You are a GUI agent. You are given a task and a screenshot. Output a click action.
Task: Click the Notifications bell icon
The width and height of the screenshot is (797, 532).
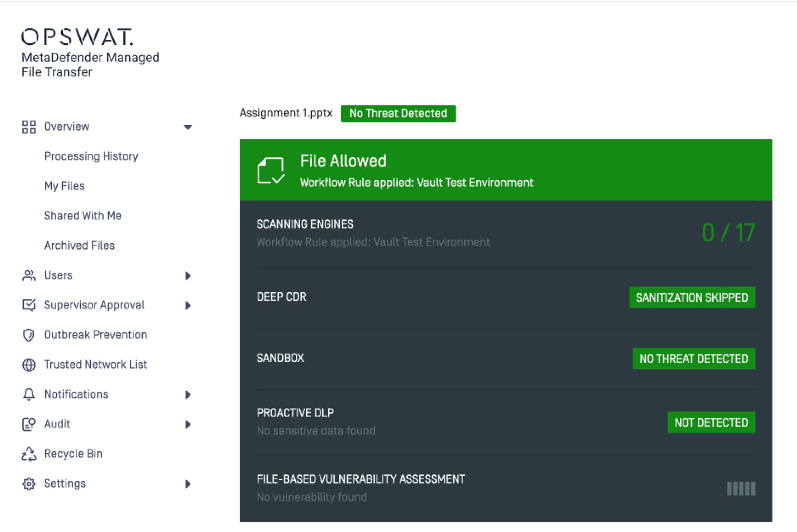tap(29, 394)
